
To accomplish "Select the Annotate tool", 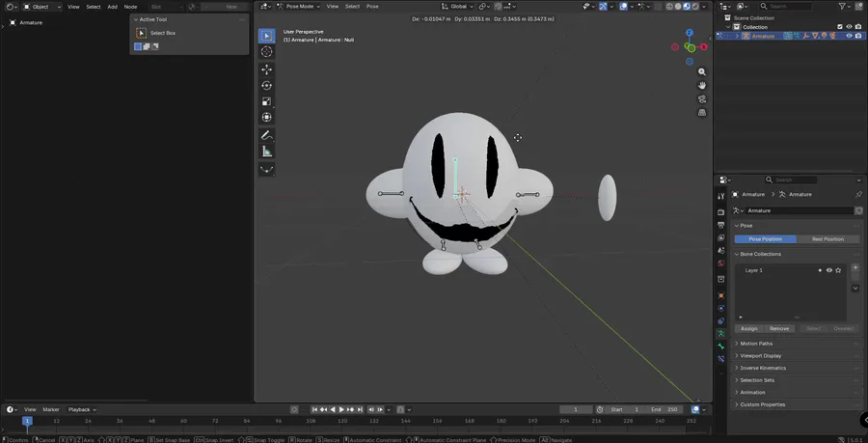I will click(x=267, y=136).
